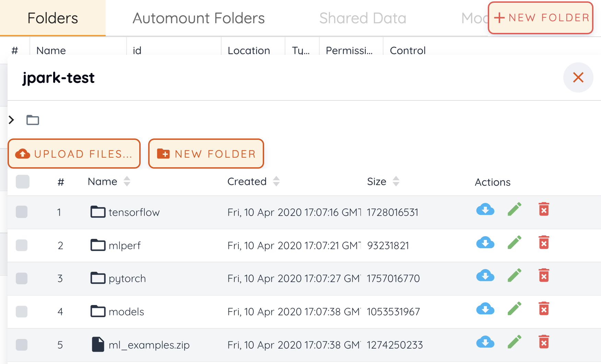
Task: Open the tensorflow folder icon
Action: (98, 212)
